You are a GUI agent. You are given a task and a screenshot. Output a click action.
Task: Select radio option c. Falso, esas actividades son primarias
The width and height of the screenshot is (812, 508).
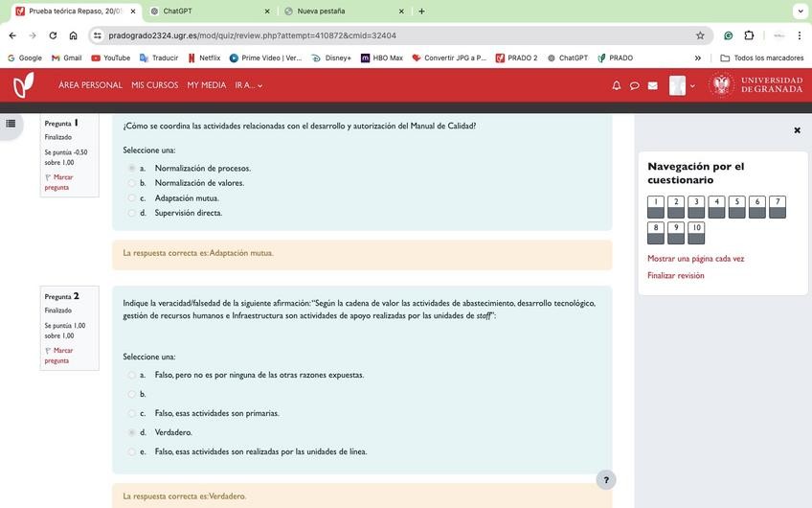pyautogui.click(x=132, y=413)
